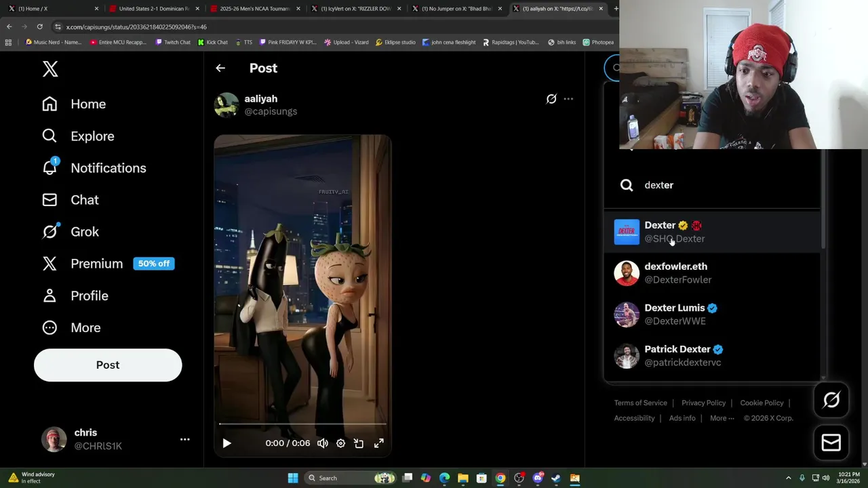868x488 pixels.
Task: Open the X logo home icon
Action: coord(50,68)
